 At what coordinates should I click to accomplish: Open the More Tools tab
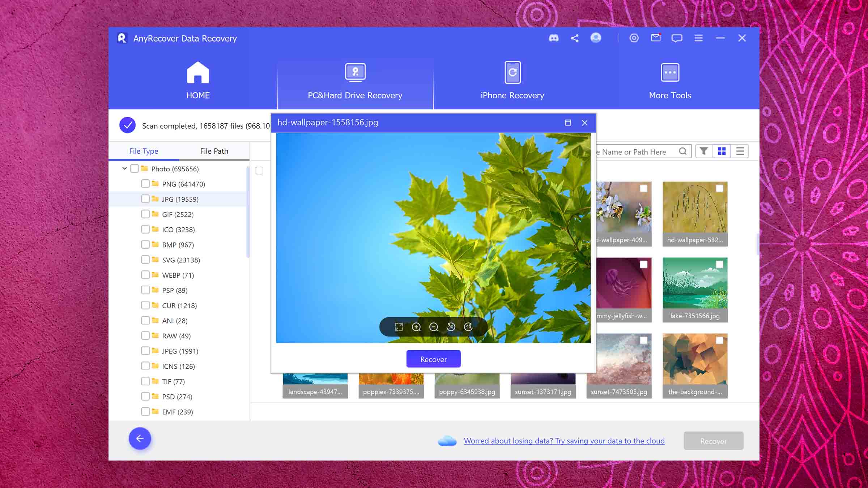click(670, 81)
